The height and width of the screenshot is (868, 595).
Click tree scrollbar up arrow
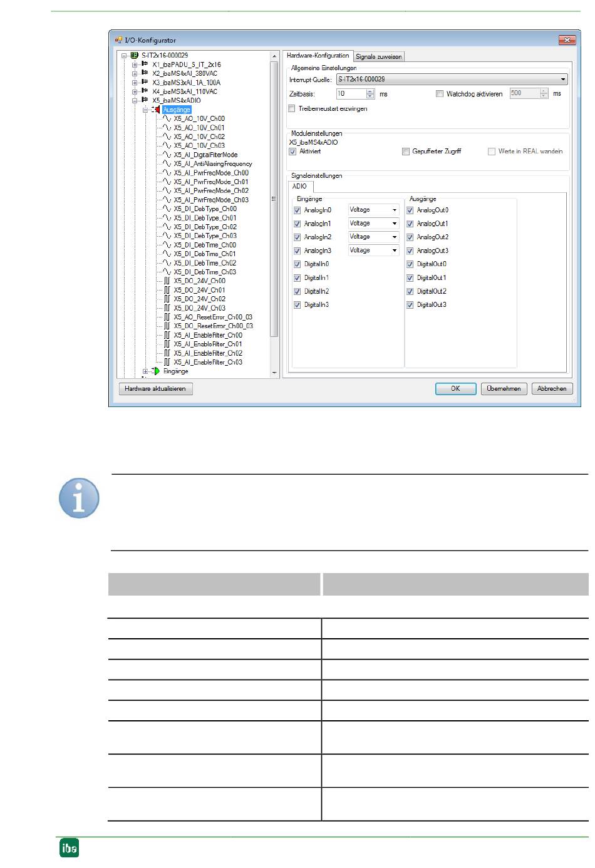[274, 56]
